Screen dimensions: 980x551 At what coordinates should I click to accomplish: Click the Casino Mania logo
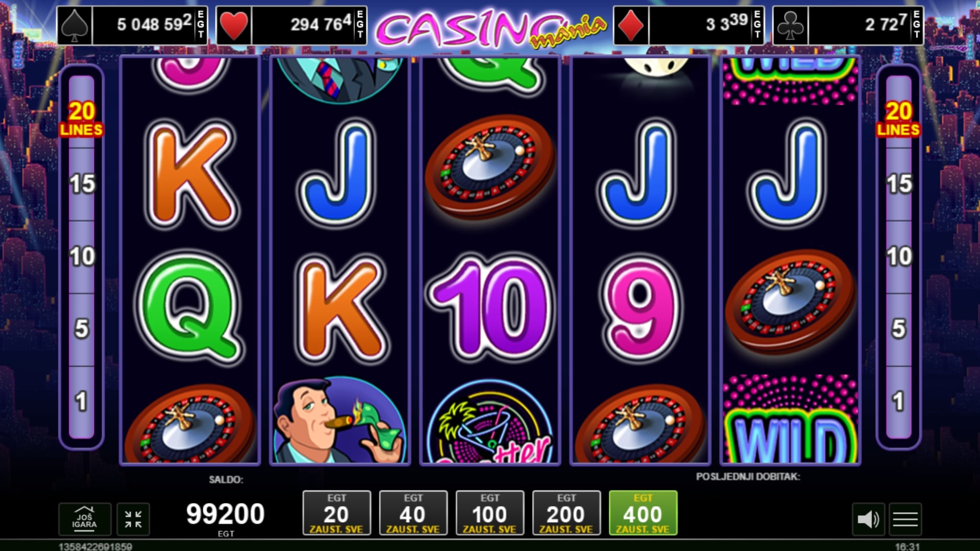point(490,29)
